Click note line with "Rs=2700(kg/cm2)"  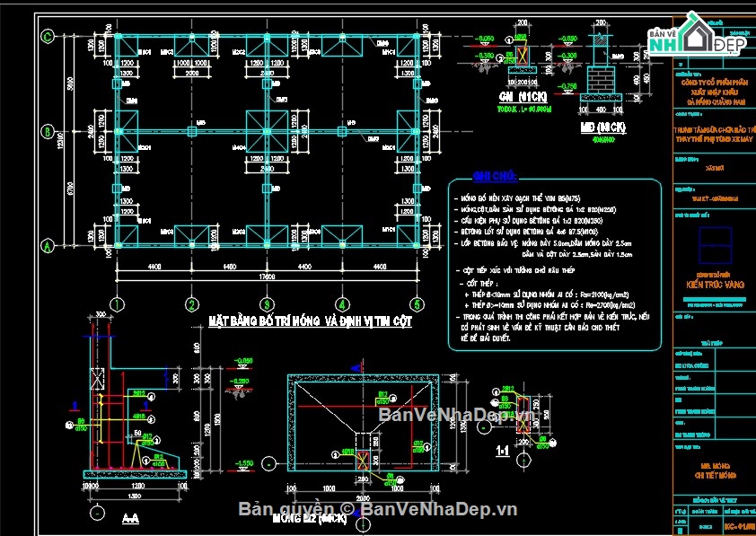pos(549,305)
